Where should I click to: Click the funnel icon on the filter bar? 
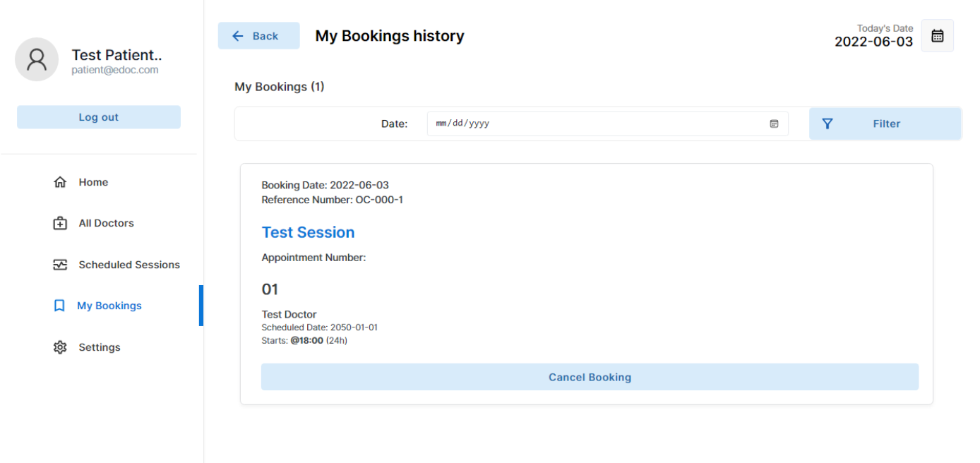coord(827,124)
